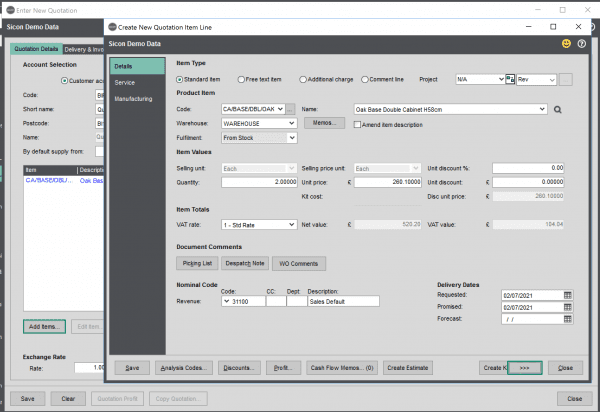
Task: Click the Unit price input field
Action: pyautogui.click(x=388, y=182)
